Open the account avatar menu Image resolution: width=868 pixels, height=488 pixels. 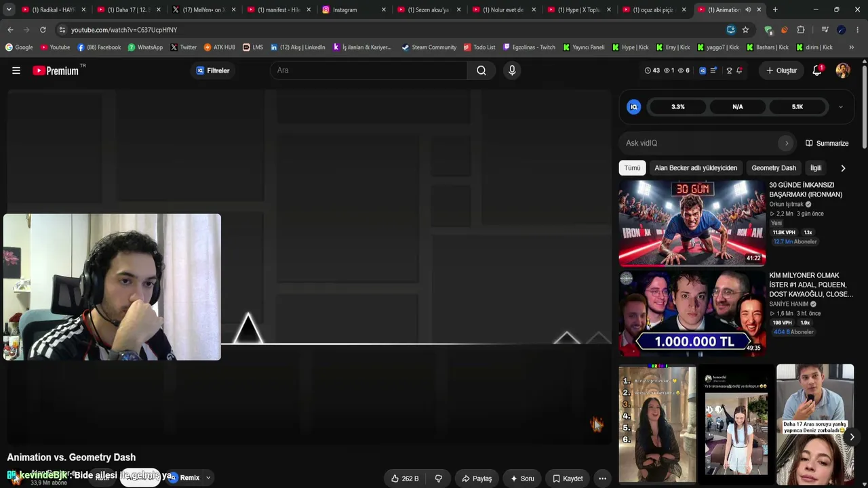tap(843, 70)
